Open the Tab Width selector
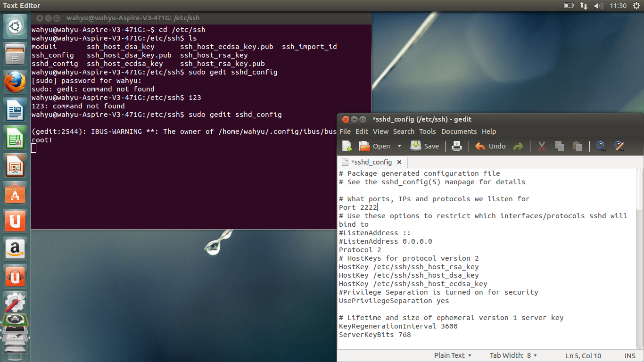The width and height of the screenshot is (644, 362). click(x=513, y=355)
